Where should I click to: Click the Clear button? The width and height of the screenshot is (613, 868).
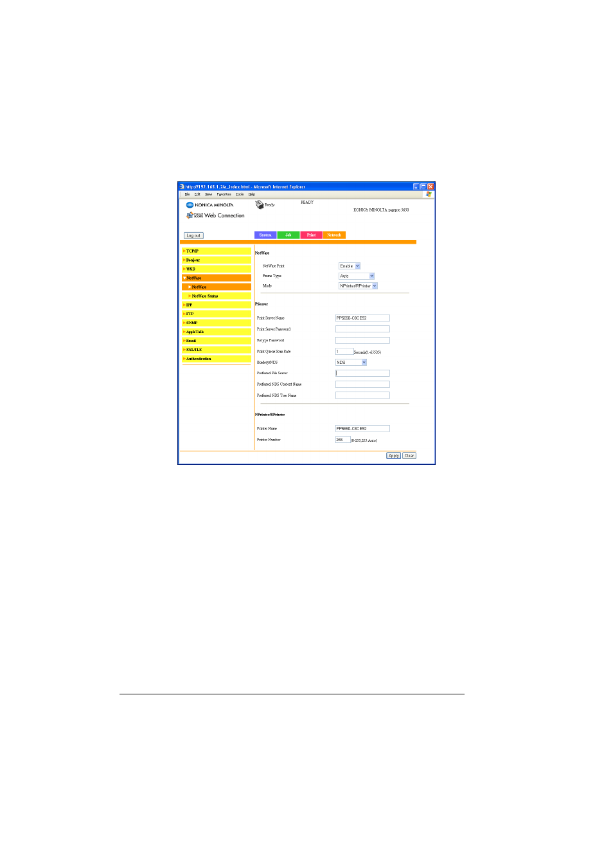(409, 456)
